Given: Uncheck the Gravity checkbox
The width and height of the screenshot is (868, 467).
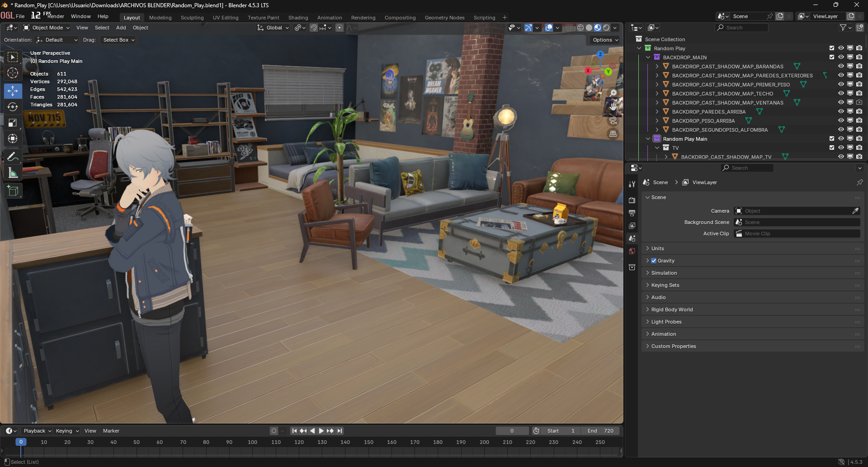Looking at the screenshot, I should [654, 261].
